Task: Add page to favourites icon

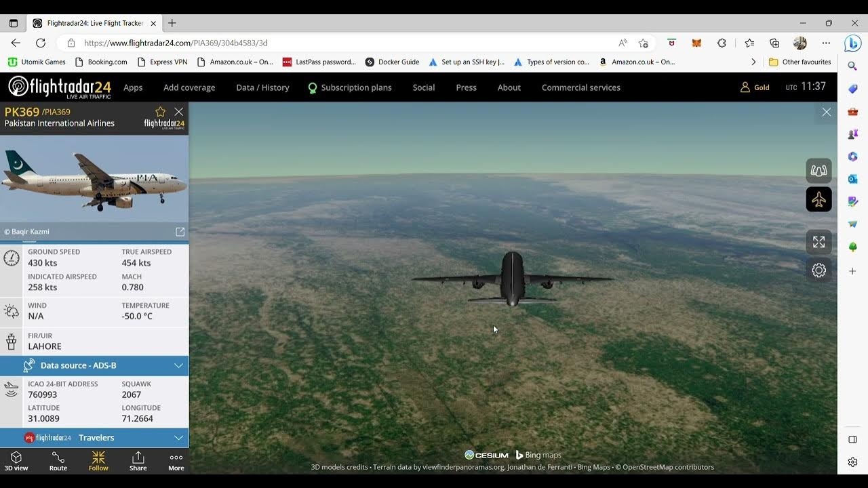Action: (644, 43)
